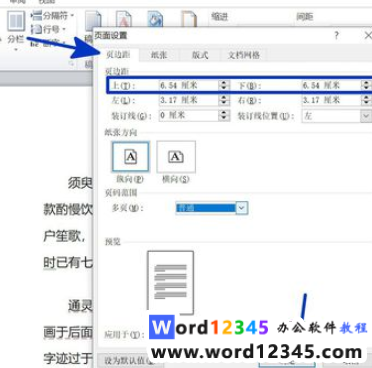The image size is (372, 368).
Task: Switch to the 文档网格 tab
Action: [244, 55]
